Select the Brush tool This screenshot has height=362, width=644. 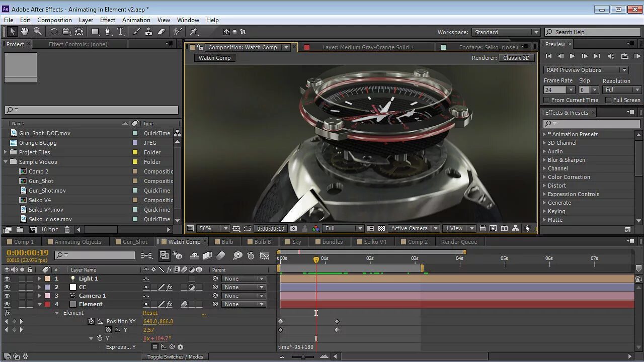136,32
